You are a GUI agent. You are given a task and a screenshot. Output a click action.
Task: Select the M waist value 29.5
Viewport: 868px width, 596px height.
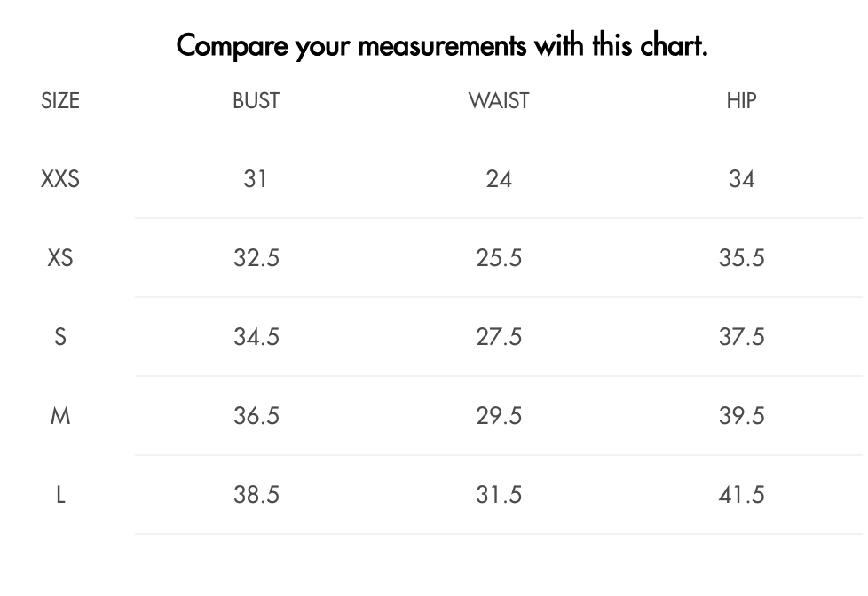(499, 416)
